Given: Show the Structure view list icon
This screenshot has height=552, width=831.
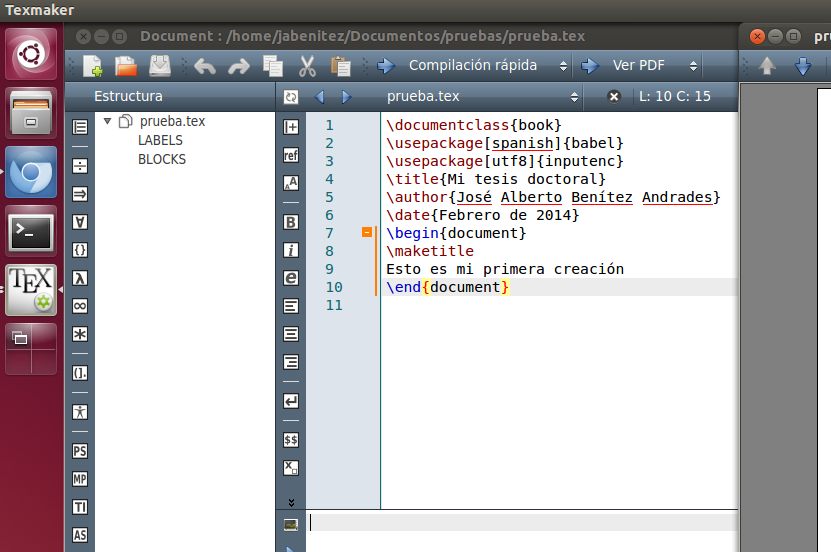Looking at the screenshot, I should pos(80,127).
